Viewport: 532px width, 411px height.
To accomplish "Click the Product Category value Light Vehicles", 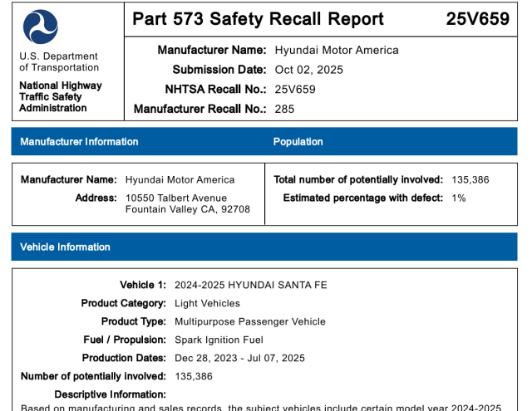I will pyautogui.click(x=207, y=303).
